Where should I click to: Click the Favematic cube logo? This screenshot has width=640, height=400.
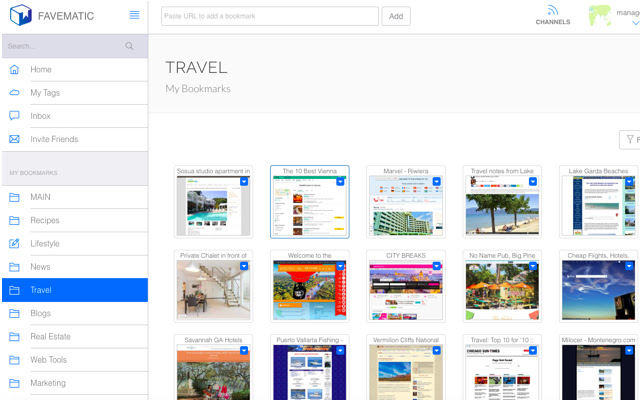(20, 15)
